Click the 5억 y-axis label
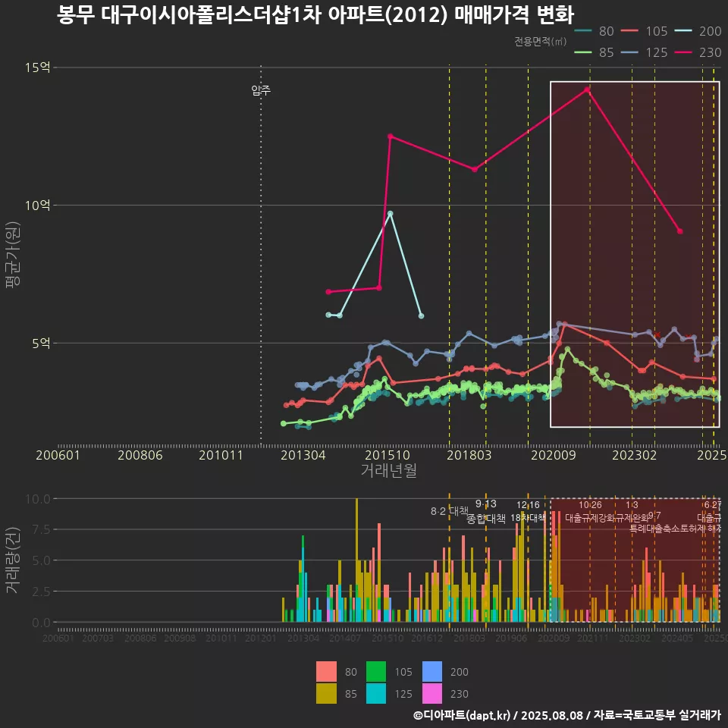Viewport: 728px width, 728px height. (41, 343)
